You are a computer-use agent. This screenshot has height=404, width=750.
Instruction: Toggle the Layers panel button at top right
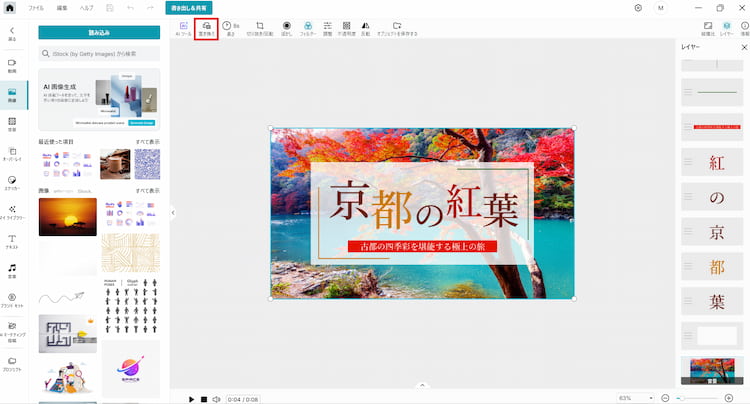(x=727, y=29)
